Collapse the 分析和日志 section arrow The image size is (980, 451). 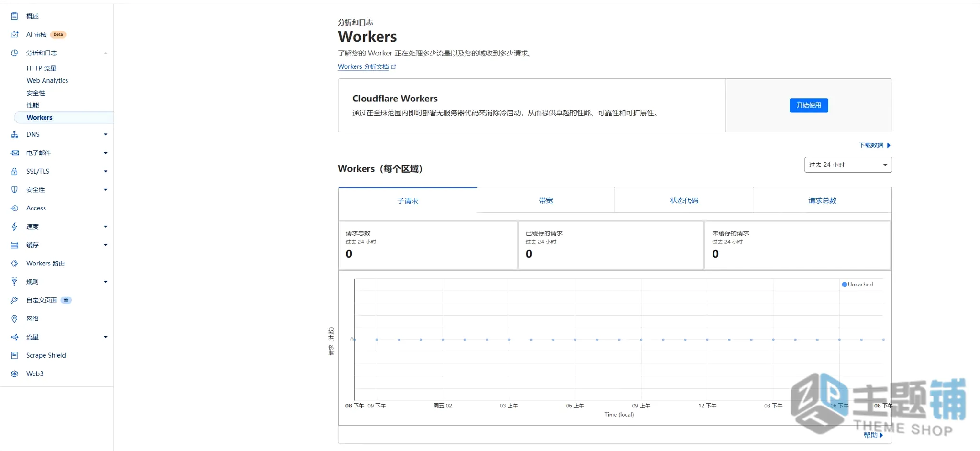[x=105, y=53]
